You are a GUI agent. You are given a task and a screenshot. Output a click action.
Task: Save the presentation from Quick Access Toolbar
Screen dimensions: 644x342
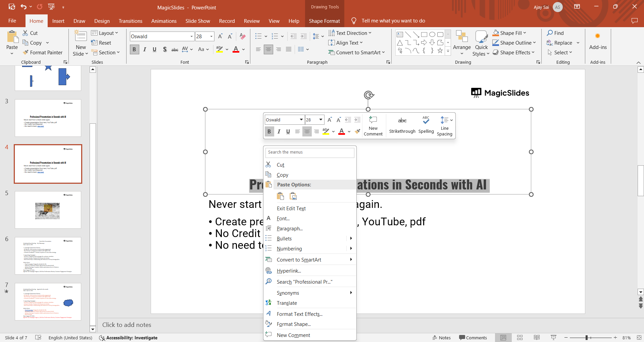pos(12,7)
